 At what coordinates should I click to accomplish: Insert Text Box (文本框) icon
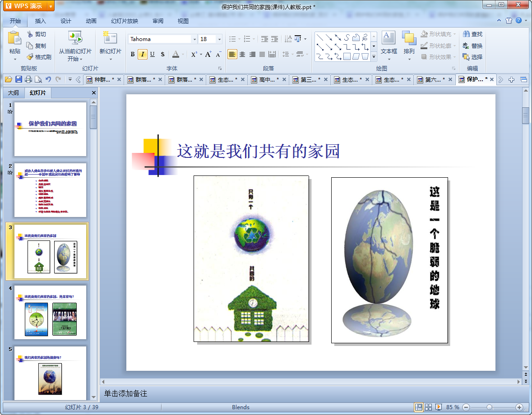click(389, 37)
